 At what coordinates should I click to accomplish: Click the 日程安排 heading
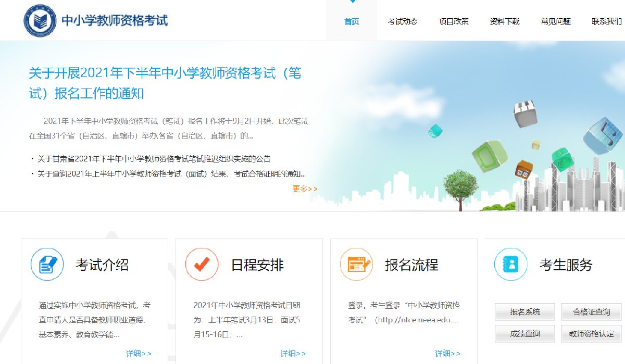coord(257,265)
